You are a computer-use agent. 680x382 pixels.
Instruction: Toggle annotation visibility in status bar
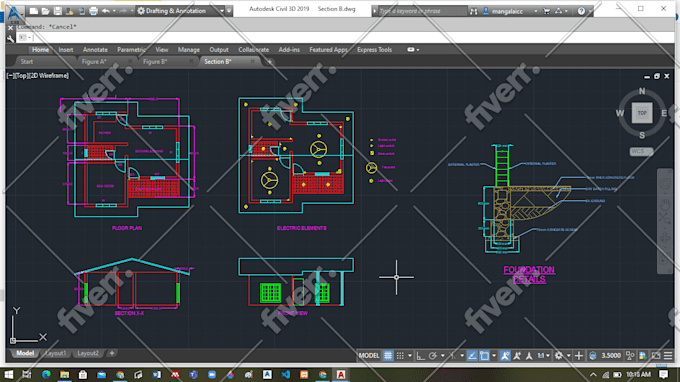pos(505,356)
